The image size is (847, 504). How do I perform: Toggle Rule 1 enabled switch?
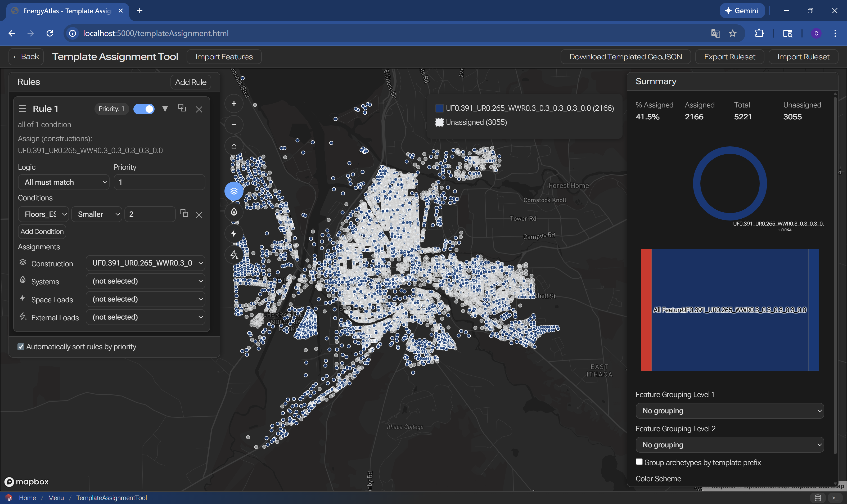(x=144, y=109)
